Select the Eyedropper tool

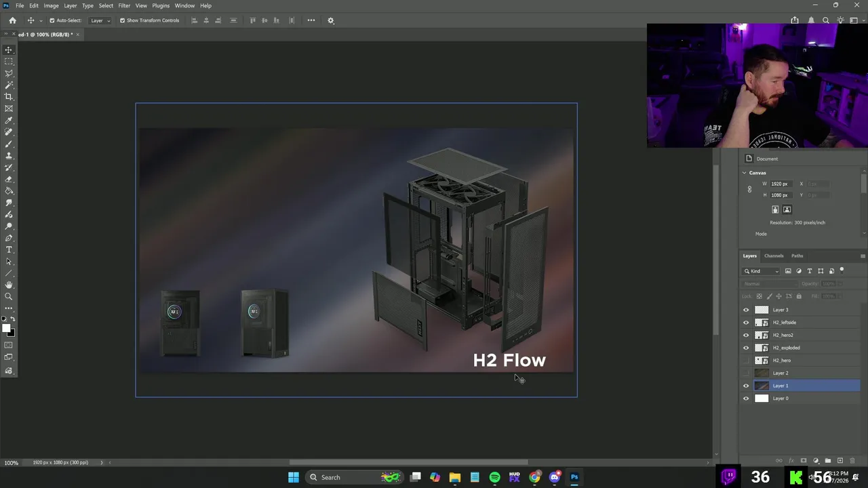pos(9,121)
